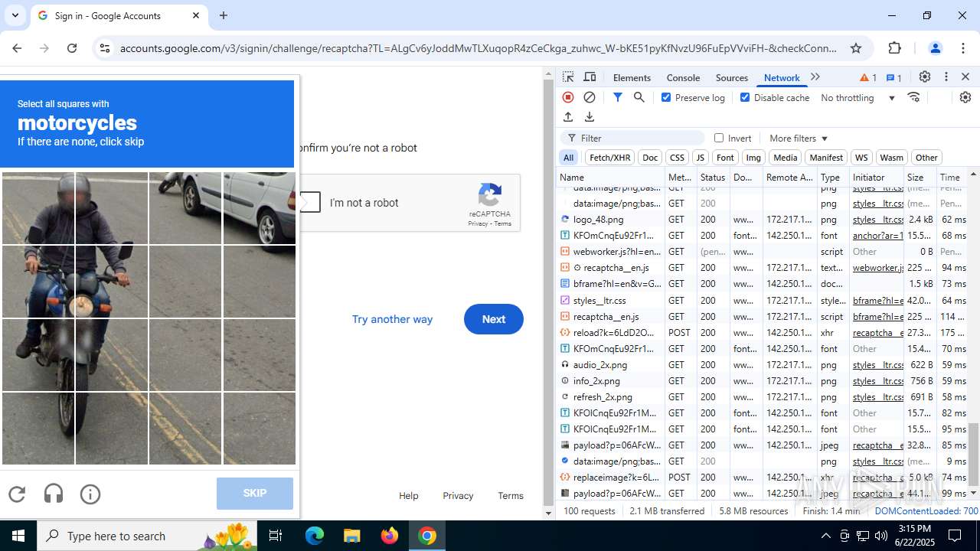Close the DevTools panel
Screen dimensions: 980x551
pos(965,77)
